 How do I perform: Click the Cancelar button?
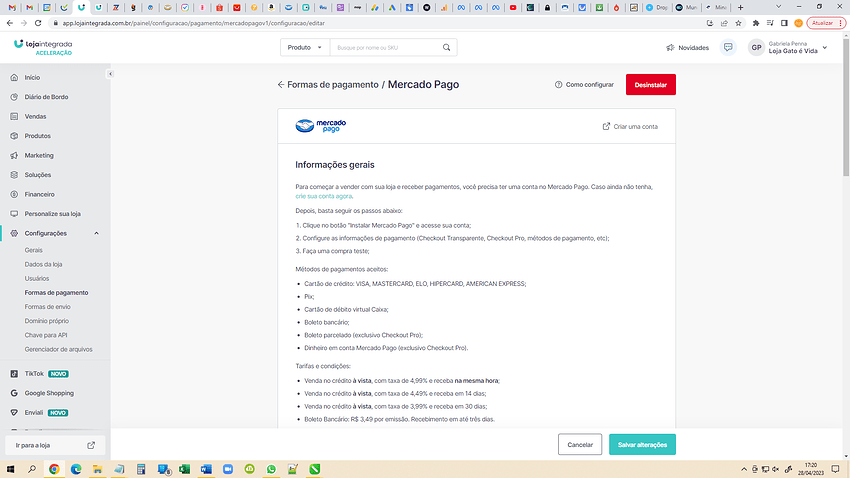pyautogui.click(x=580, y=444)
